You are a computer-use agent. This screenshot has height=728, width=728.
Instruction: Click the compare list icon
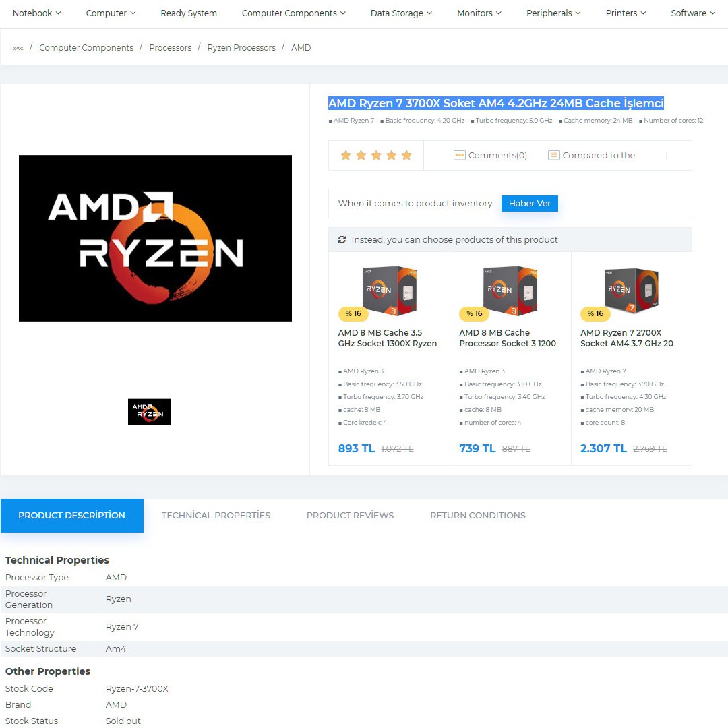[x=554, y=156]
